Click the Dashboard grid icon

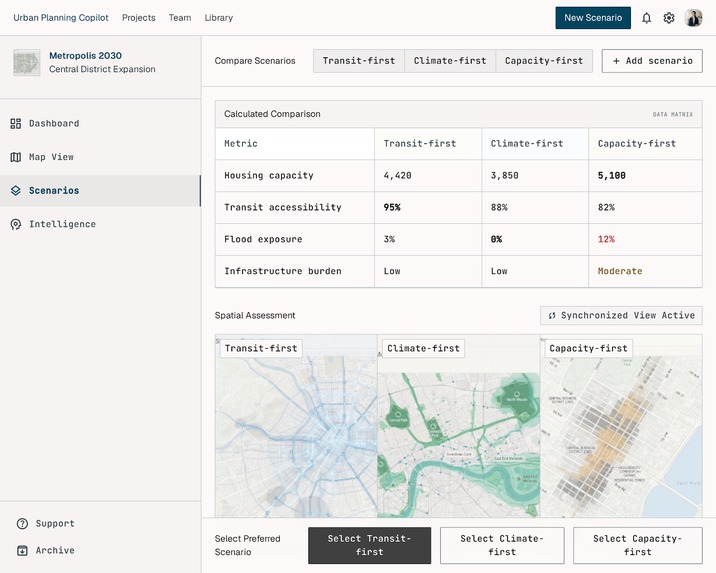tap(16, 123)
